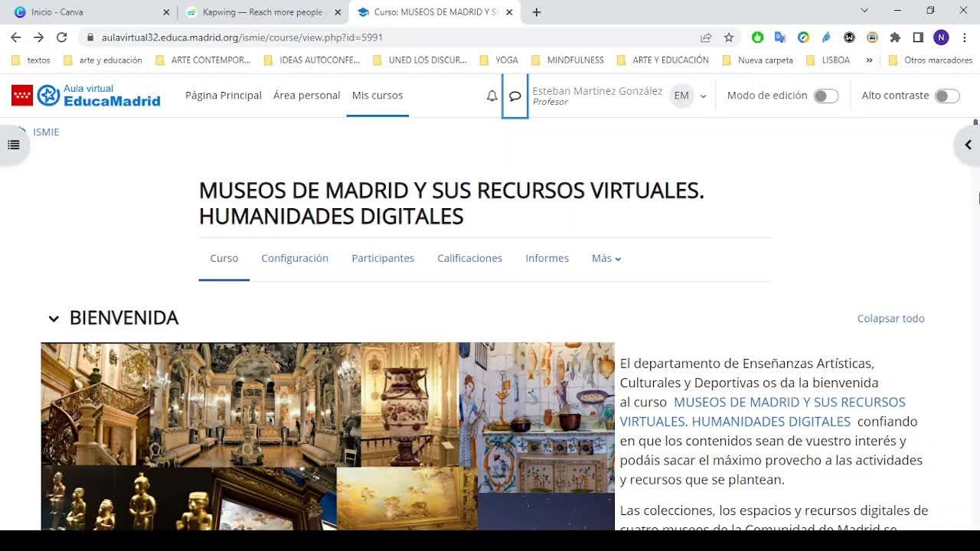The image size is (980, 551).
Task: Open the Google Translate extension
Action: pos(780,37)
